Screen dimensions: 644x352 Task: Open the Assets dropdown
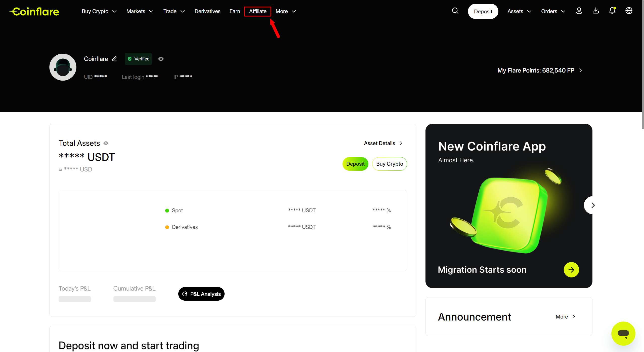[x=519, y=11]
